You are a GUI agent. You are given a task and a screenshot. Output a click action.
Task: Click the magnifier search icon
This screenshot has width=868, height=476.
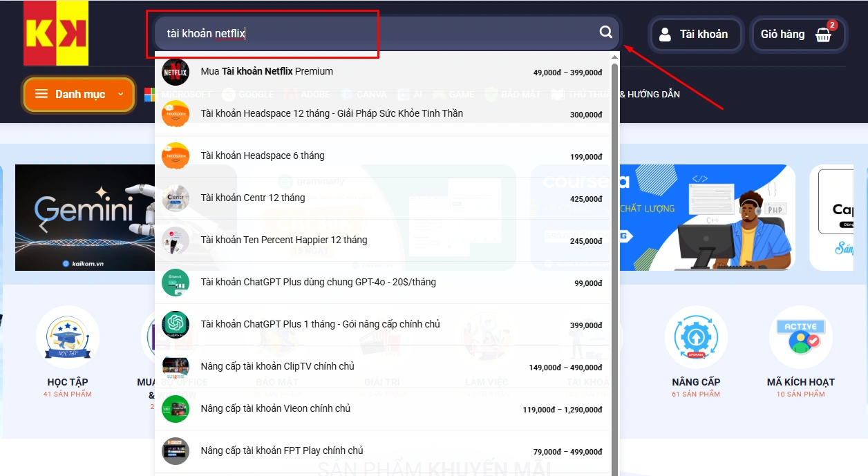click(x=605, y=32)
